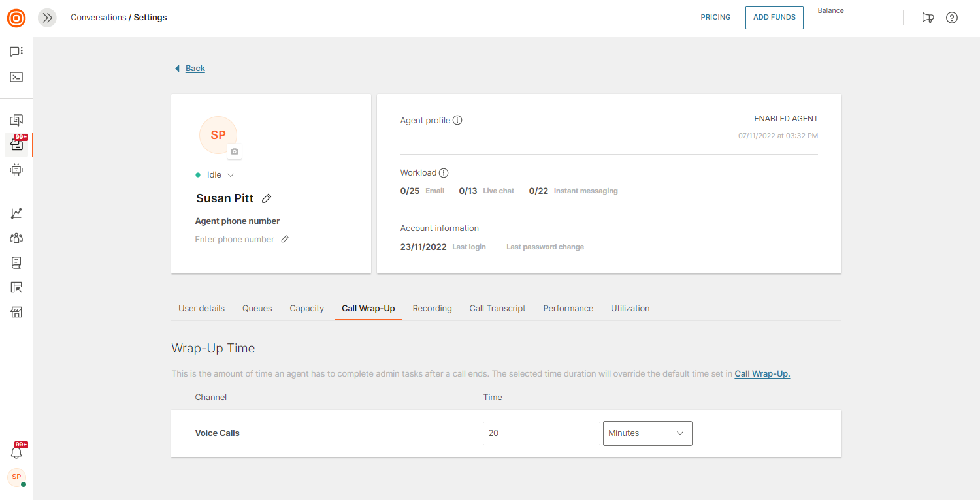Switch to the Queues tab
The width and height of the screenshot is (980, 500).
click(257, 309)
